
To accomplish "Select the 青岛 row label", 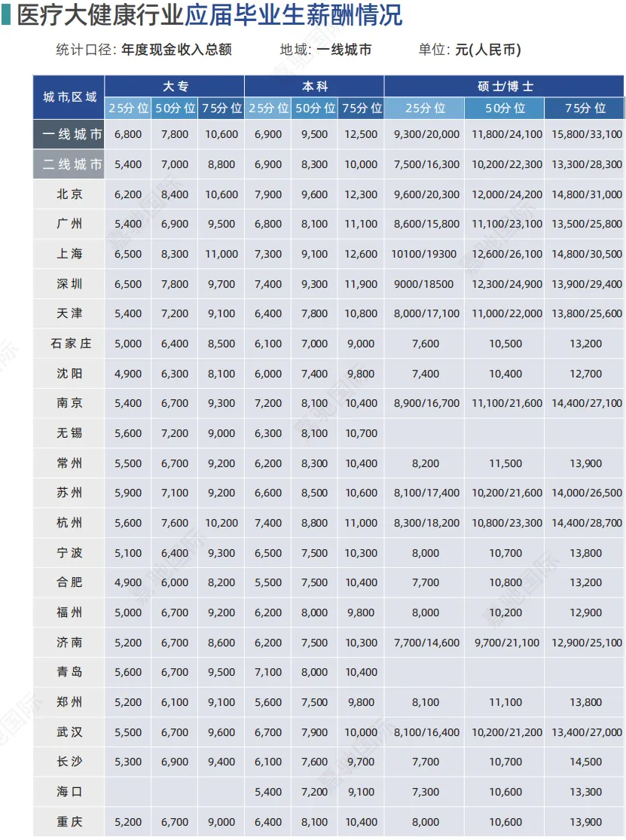I will [x=69, y=671].
